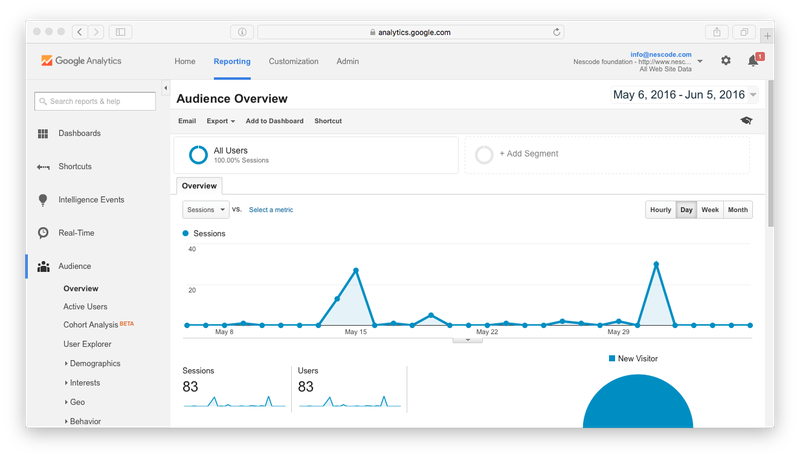Click Add to Dashboard
This screenshot has width=800, height=458.
click(x=274, y=121)
